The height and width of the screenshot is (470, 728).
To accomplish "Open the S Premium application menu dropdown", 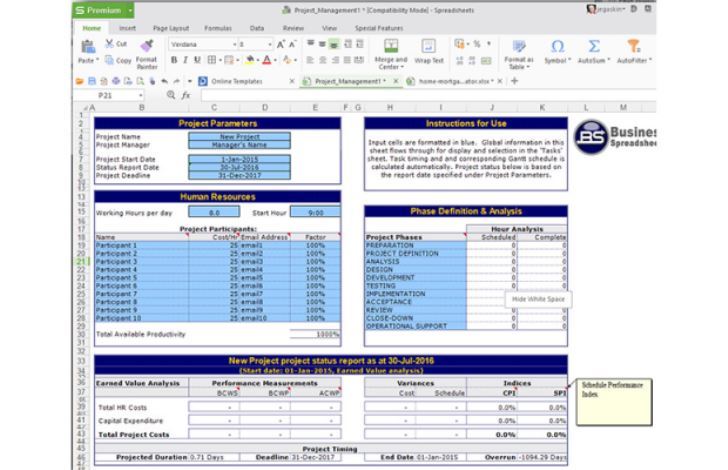I will point(130,10).
